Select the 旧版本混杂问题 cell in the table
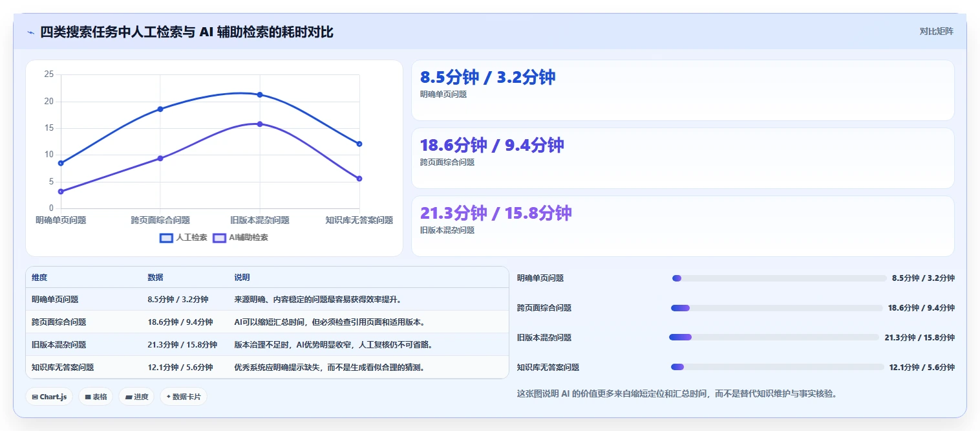Image resolution: width=980 pixels, height=431 pixels. 59,344
